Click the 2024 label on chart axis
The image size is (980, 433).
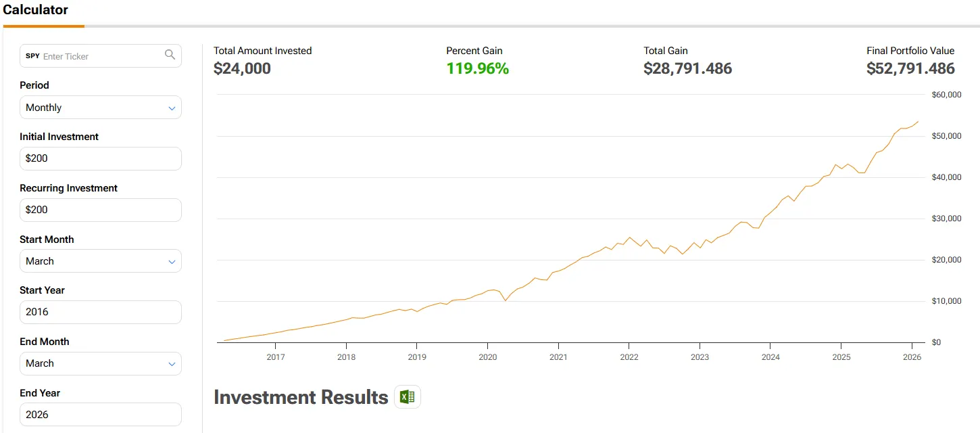click(770, 357)
